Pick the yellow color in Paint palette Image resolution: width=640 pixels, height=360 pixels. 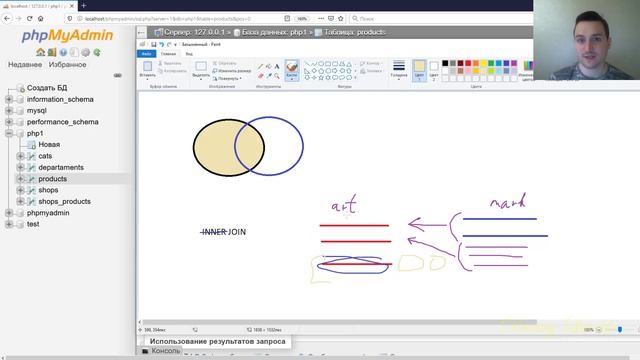click(484, 63)
